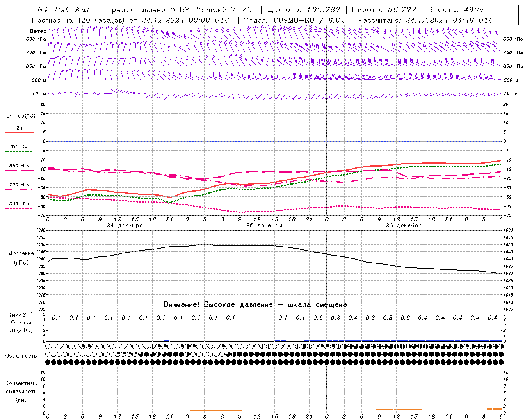Click the Облачность cloud cover label

tap(21, 356)
